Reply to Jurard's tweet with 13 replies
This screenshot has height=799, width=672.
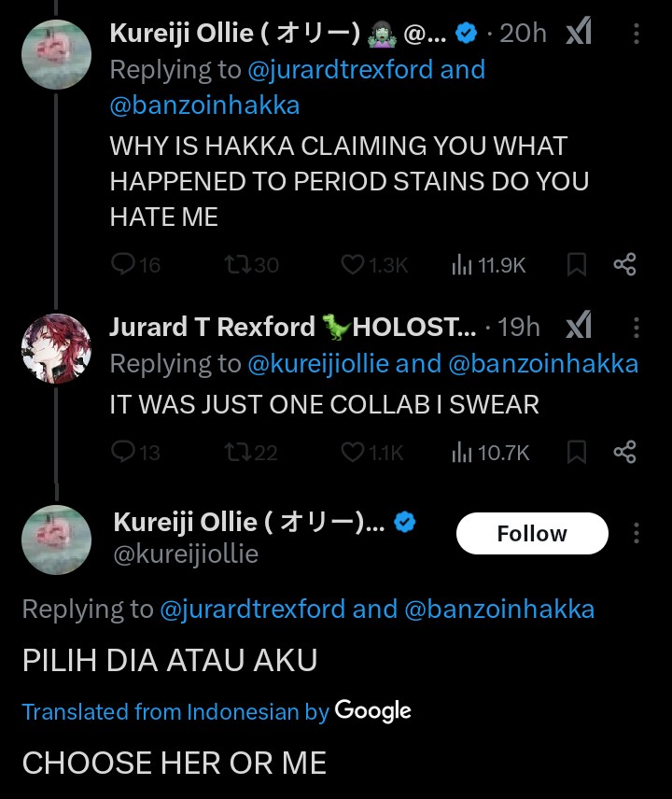[x=124, y=453]
